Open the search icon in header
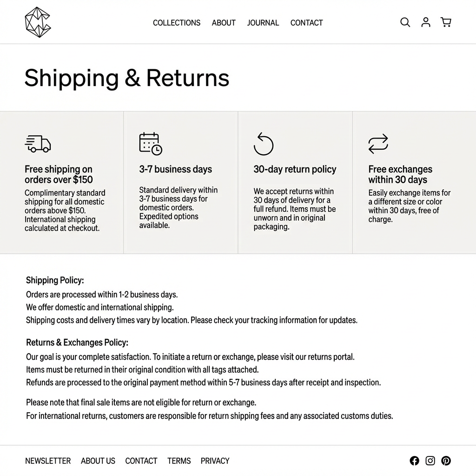Image resolution: width=476 pixels, height=476 pixels. tap(405, 22)
